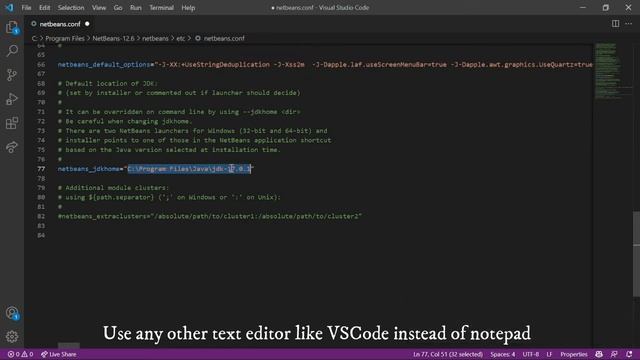Open the Explorer view in activity bar

click(12, 27)
